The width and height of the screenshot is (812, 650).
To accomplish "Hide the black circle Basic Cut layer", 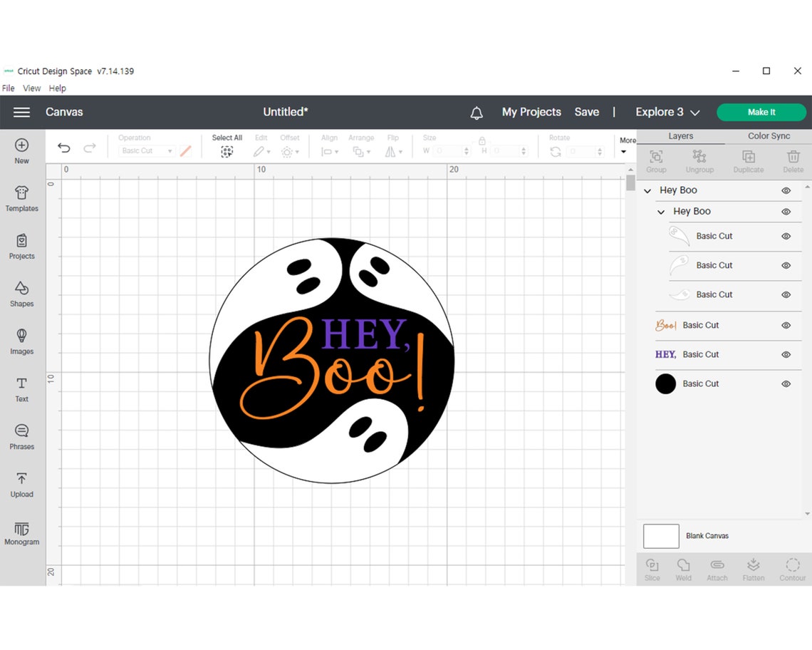I will 786,383.
